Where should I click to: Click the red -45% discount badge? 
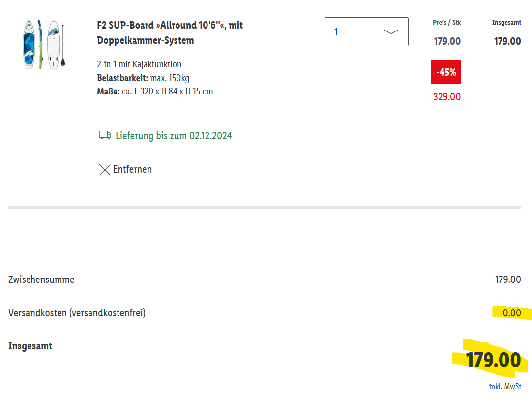point(446,72)
